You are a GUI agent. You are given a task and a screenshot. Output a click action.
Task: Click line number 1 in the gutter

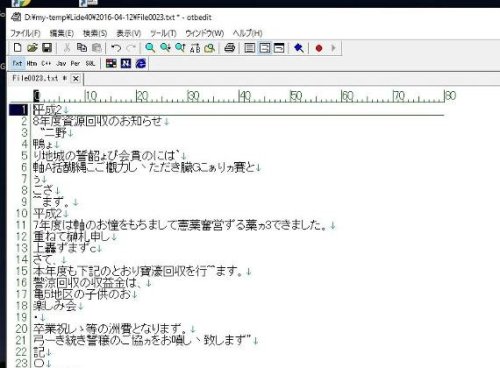pos(19,109)
